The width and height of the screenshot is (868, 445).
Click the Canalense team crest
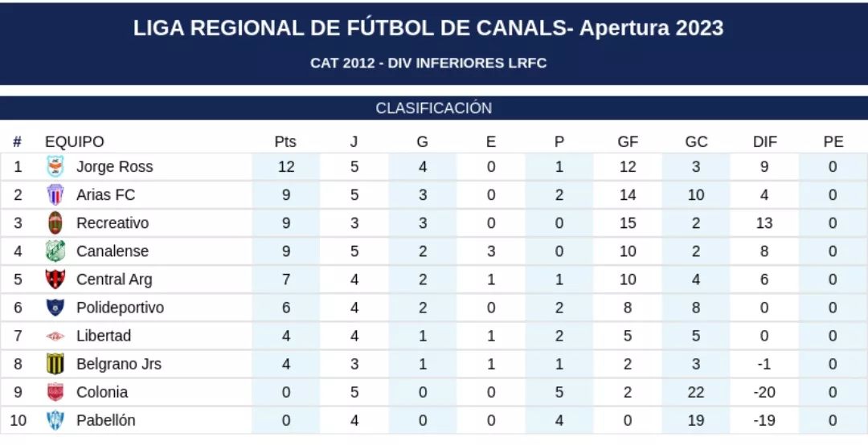click(55, 251)
